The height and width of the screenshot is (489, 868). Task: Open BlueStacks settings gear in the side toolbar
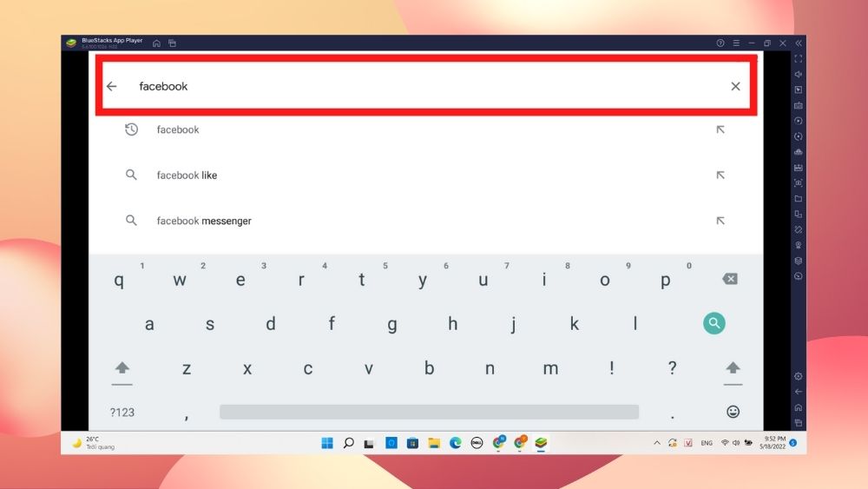click(799, 376)
